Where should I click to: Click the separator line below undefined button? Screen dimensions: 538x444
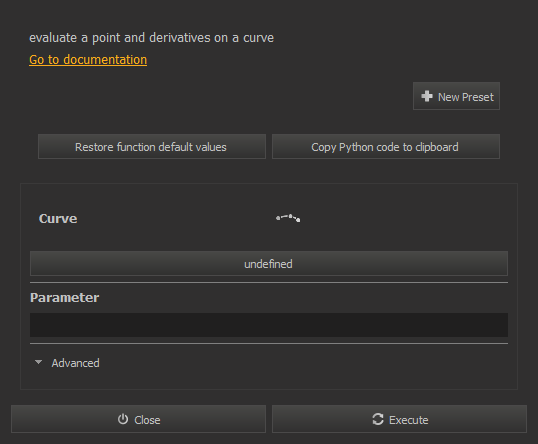(269, 282)
